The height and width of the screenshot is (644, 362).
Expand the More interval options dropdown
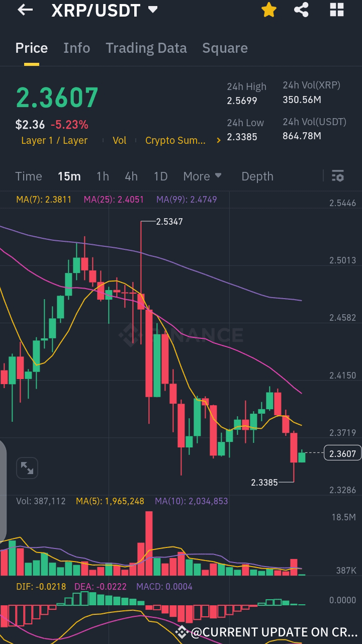(x=202, y=176)
